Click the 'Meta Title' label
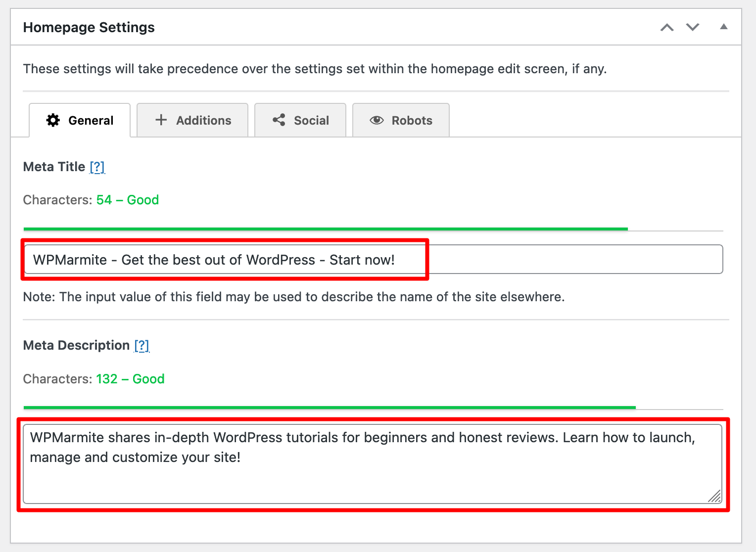 click(54, 167)
